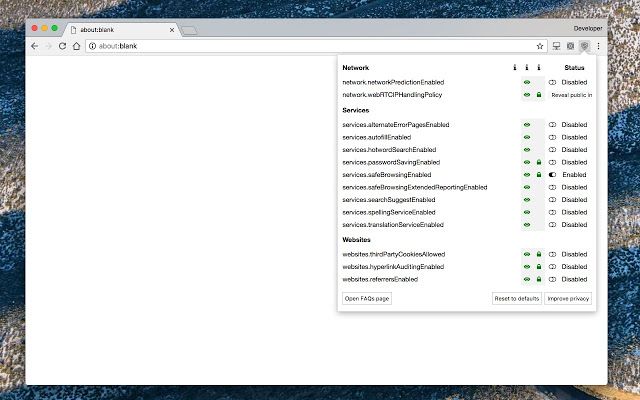Click eye icon for services.autofillEnabled
The height and width of the screenshot is (400, 640).
click(527, 137)
